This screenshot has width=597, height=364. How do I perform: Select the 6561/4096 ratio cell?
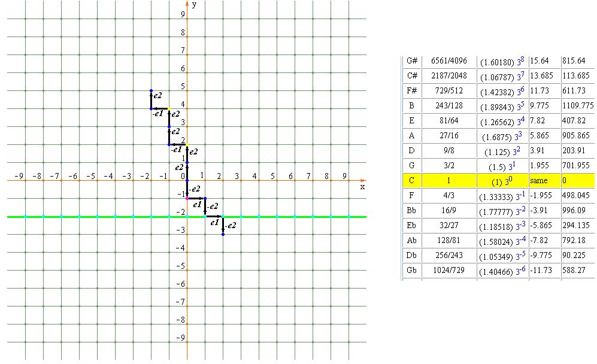coord(450,60)
